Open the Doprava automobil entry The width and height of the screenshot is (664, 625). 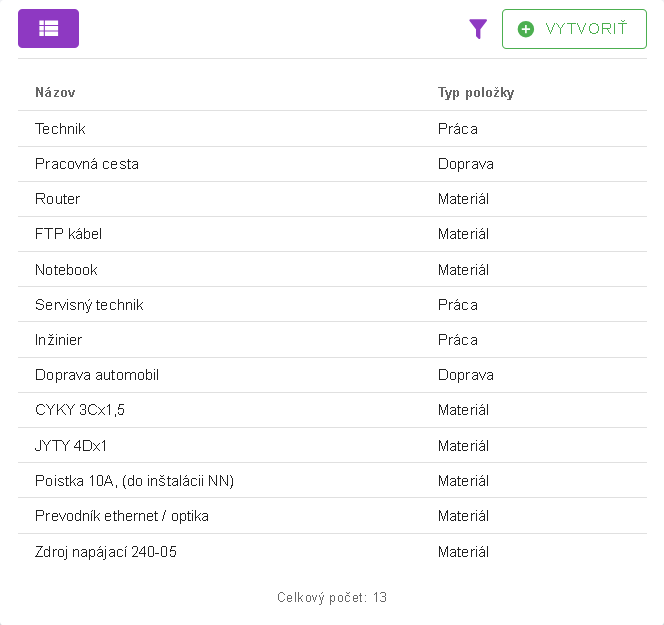pos(97,375)
